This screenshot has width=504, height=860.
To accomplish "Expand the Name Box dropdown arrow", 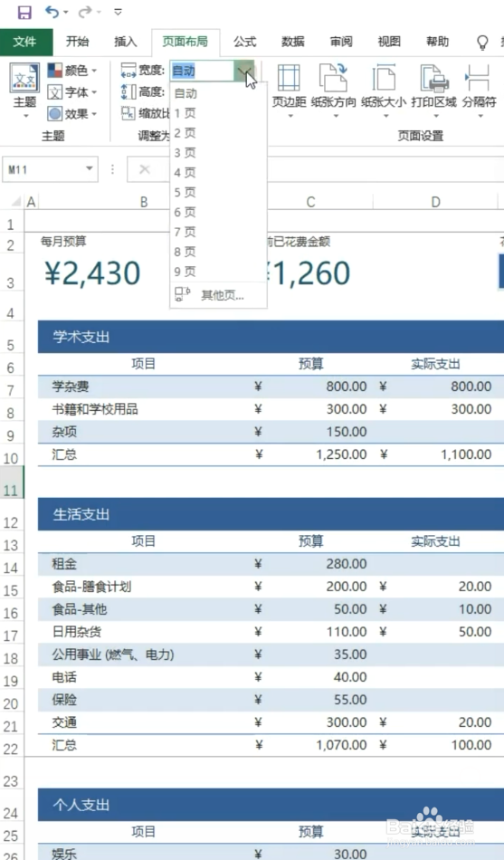I will click(90, 169).
